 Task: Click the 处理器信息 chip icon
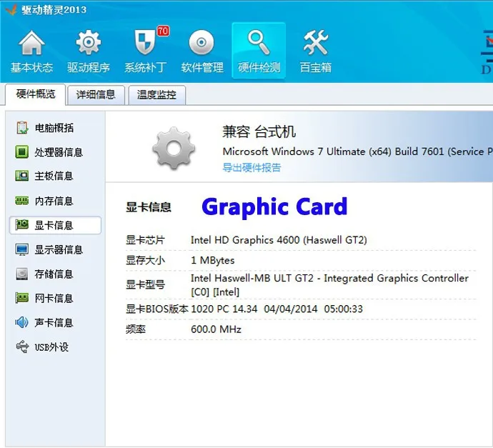coord(22,152)
